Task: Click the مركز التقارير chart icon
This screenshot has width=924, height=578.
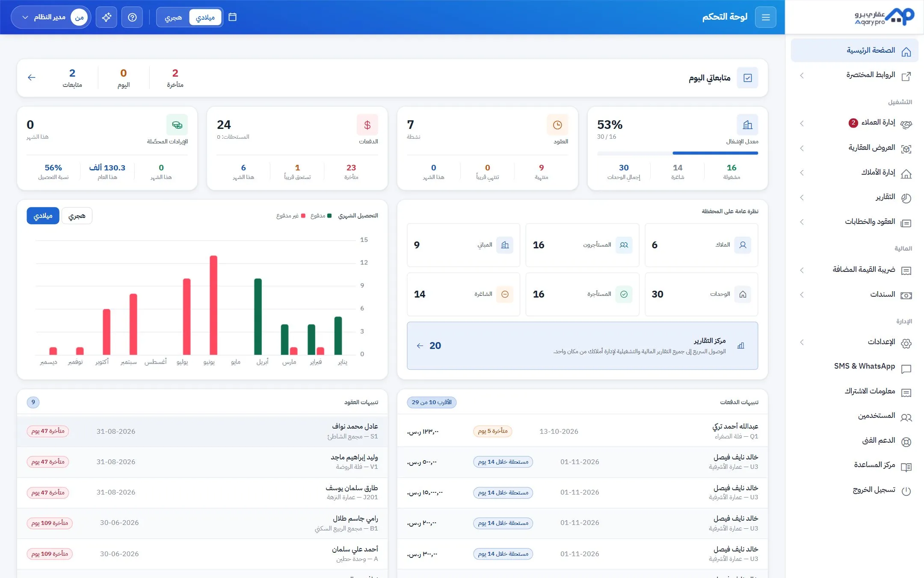Action: [x=741, y=346]
